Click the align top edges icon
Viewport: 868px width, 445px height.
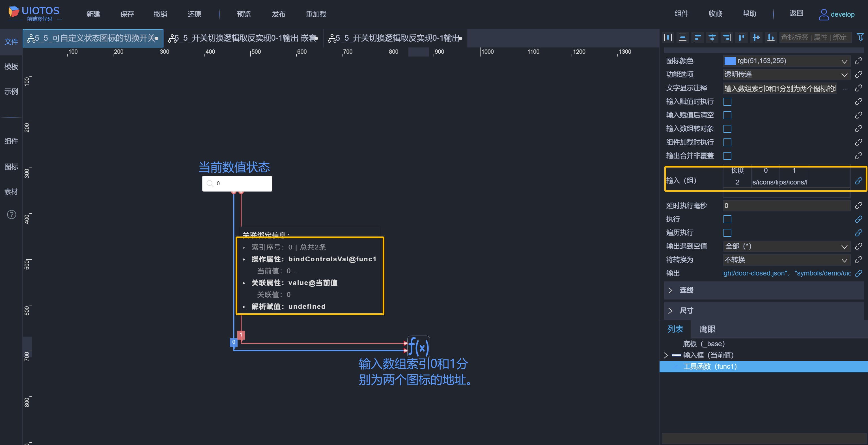(x=741, y=37)
